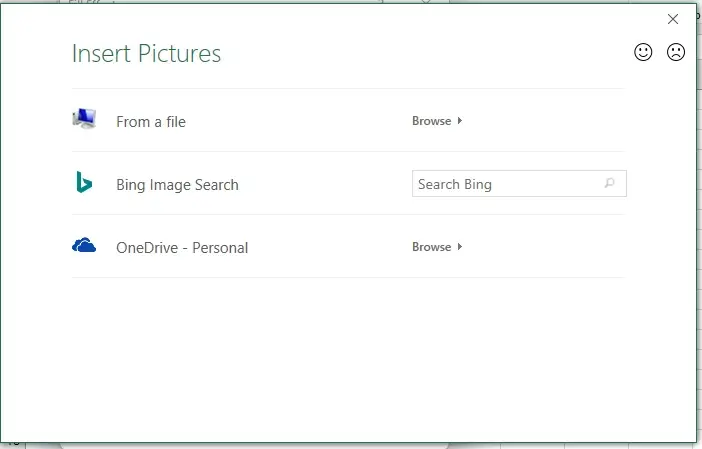Viewport: 702px width, 449px height.
Task: Select the From a file label
Action: click(x=151, y=122)
